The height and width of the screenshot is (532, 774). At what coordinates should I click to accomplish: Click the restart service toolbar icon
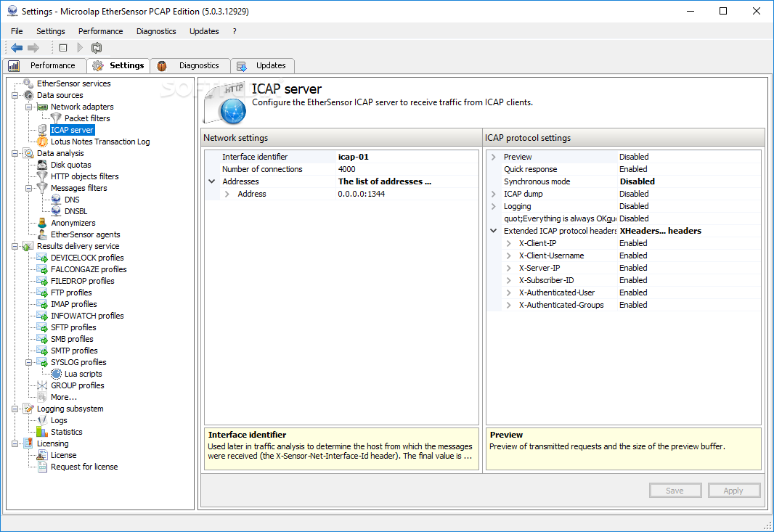[x=97, y=48]
